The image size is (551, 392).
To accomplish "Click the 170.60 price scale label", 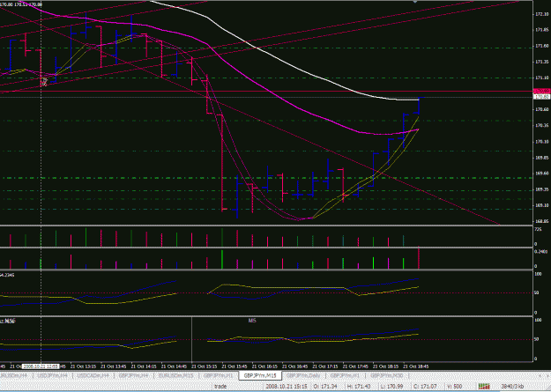I will [x=541, y=109].
